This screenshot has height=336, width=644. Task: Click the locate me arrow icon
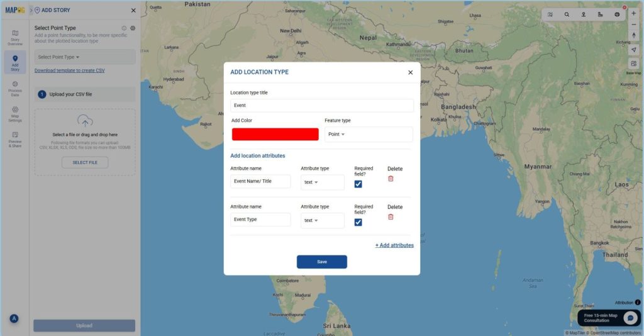[633, 50]
